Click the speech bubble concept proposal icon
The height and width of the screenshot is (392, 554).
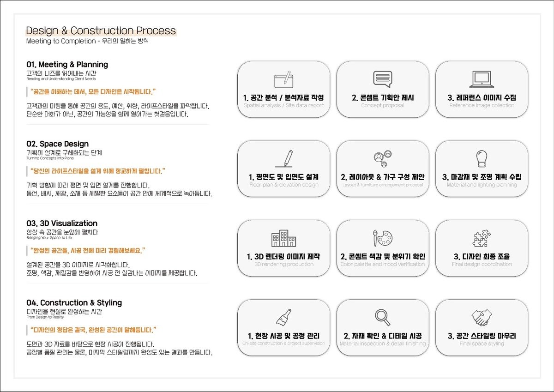pos(382,79)
